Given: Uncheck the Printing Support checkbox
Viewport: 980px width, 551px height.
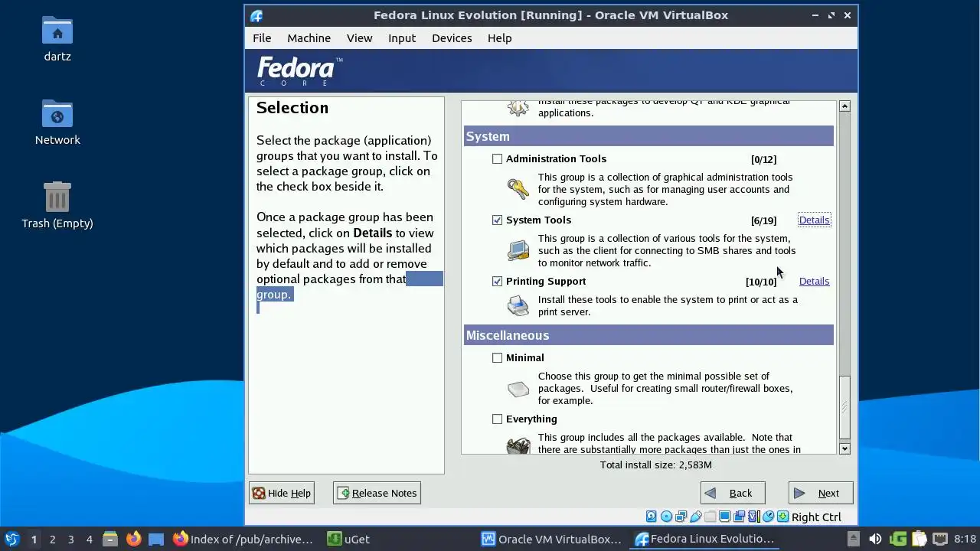Looking at the screenshot, I should [x=498, y=282].
